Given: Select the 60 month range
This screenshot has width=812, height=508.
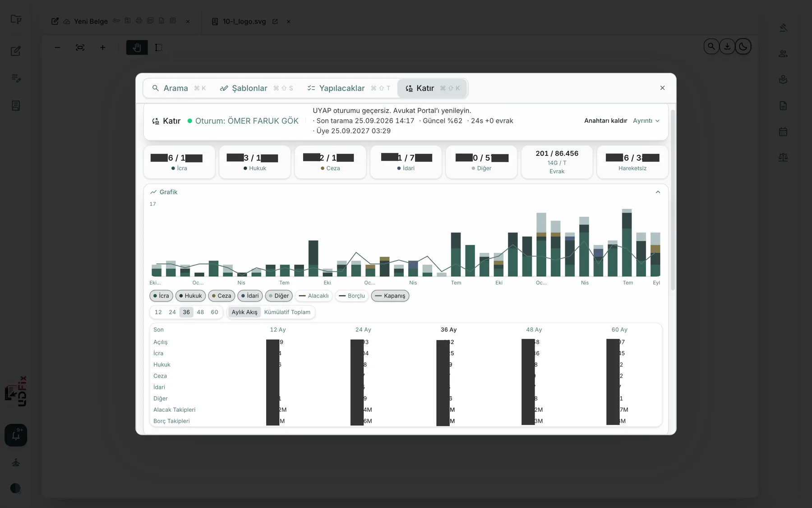Looking at the screenshot, I should [x=214, y=312].
